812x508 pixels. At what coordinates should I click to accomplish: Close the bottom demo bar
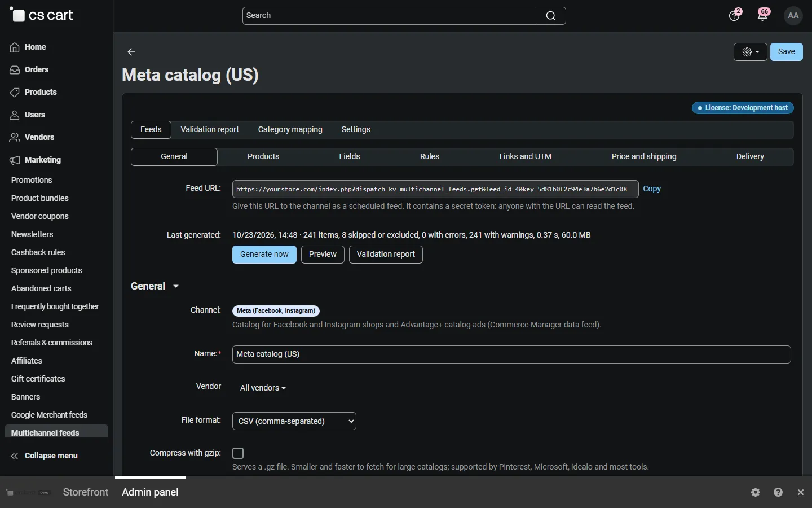tap(801, 492)
